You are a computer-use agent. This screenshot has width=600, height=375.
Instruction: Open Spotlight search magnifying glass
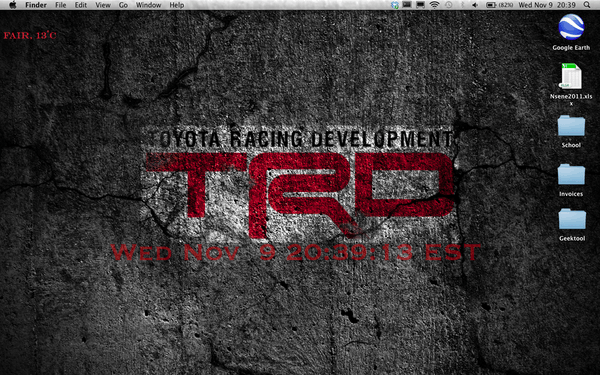[x=587, y=5]
